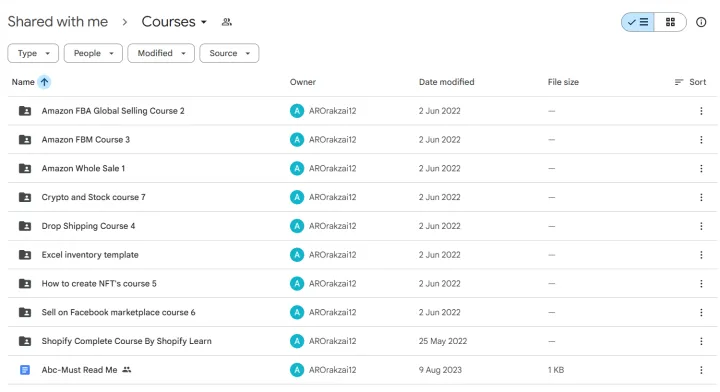The image size is (720, 392).
Task: Switch to list layout view
Action: 638,22
